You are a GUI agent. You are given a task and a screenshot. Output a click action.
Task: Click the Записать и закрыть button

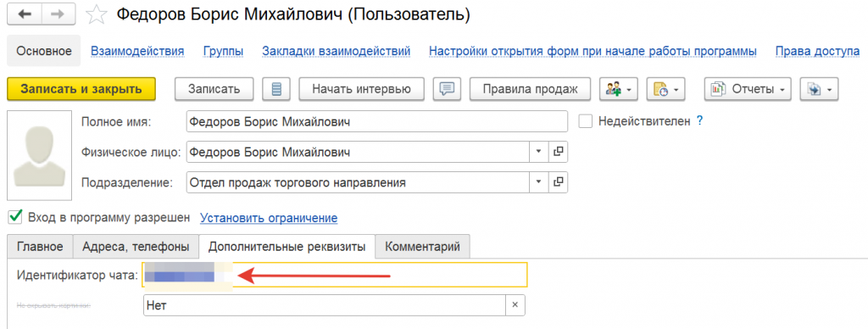tap(81, 89)
